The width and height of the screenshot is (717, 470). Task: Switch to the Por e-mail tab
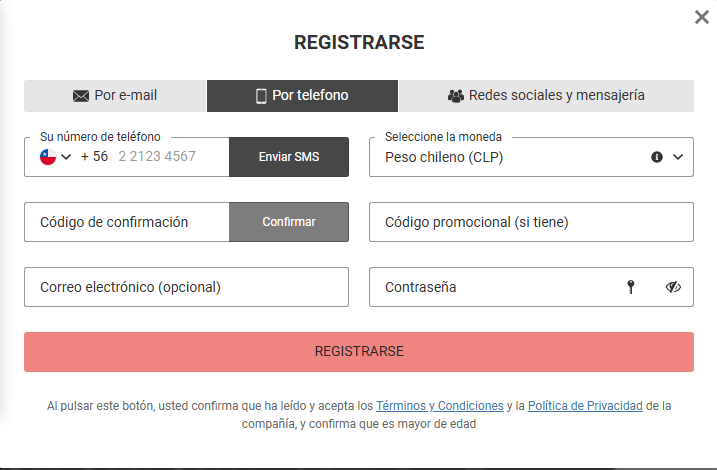(x=115, y=96)
